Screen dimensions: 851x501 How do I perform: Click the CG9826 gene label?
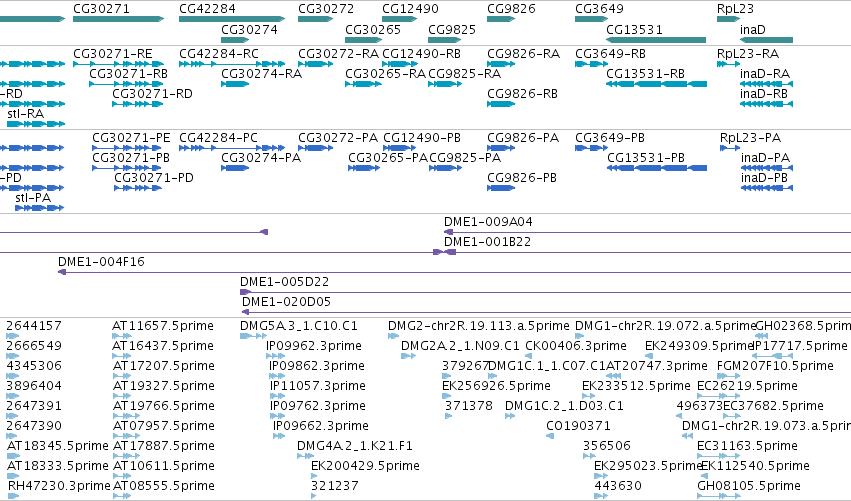(511, 9)
